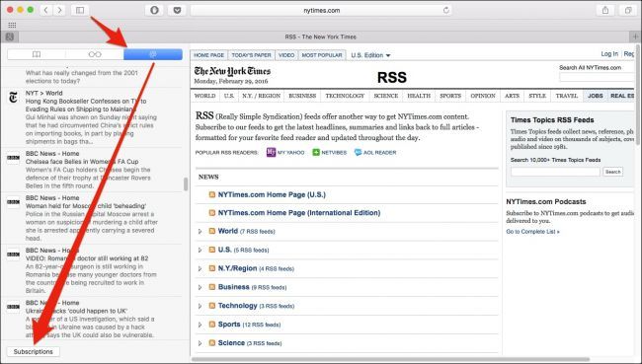Open the OPINION section in the navigation bar
642x364 pixels.
pyautogui.click(x=483, y=96)
